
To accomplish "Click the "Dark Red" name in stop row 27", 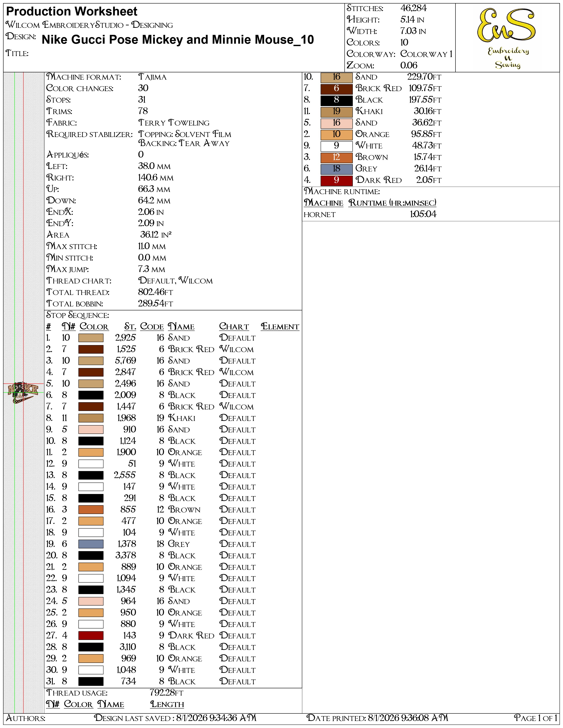I will pos(191,636).
